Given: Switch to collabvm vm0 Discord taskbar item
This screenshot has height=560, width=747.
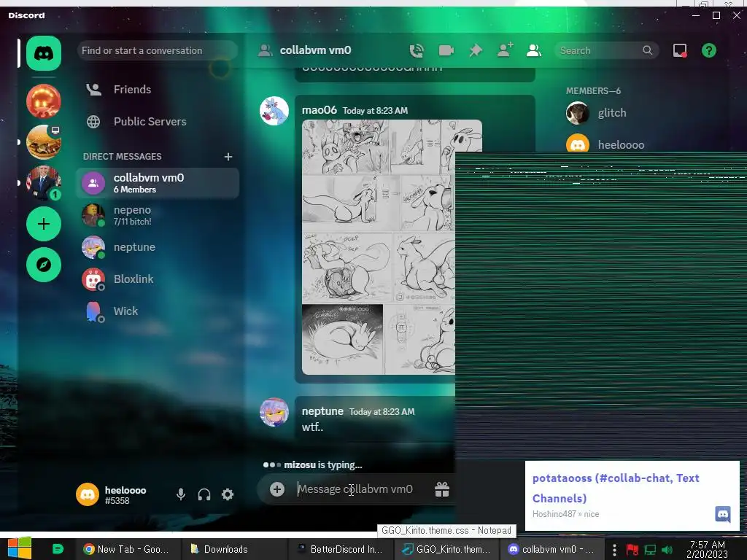Looking at the screenshot, I should [553, 549].
